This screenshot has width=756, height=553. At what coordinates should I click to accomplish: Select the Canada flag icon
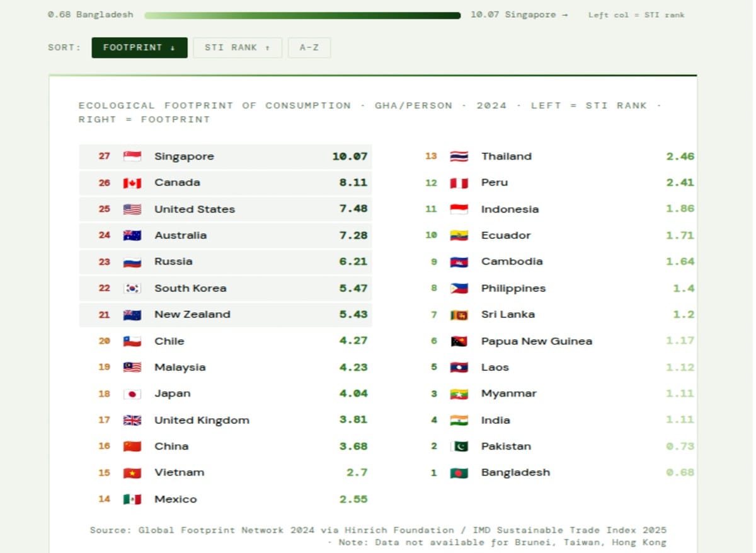[x=132, y=183]
